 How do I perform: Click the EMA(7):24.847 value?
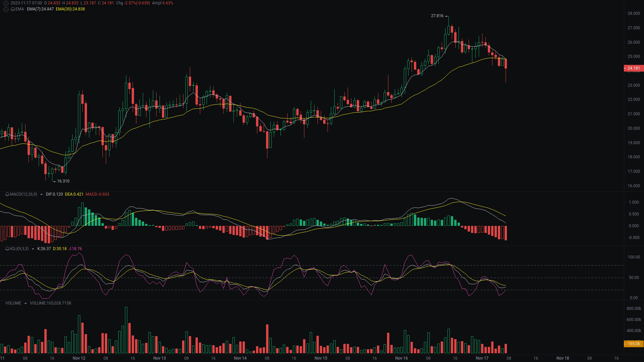tap(40, 9)
